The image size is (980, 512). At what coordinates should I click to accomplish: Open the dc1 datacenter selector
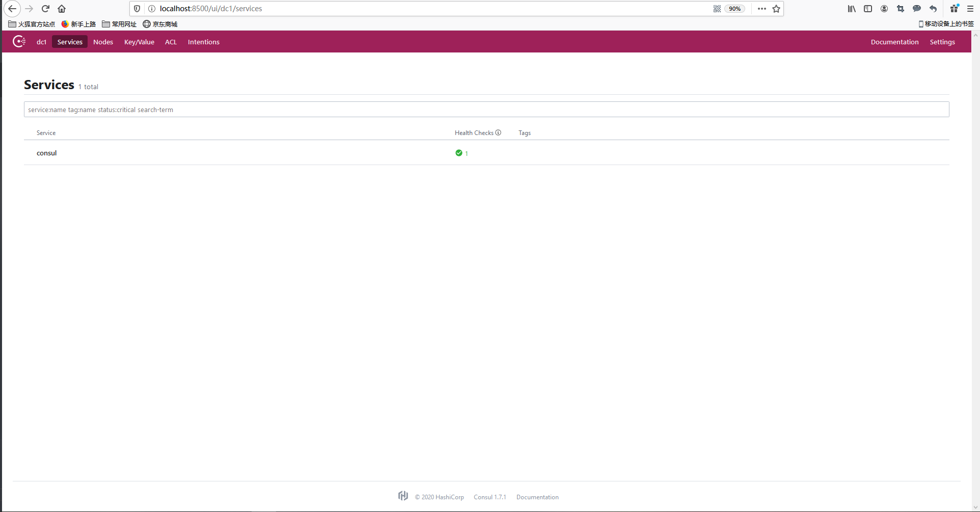[x=42, y=42]
